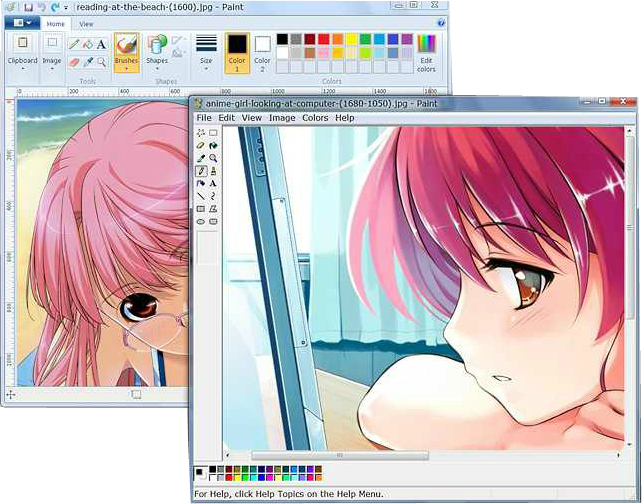Image resolution: width=642 pixels, height=504 pixels.
Task: Open the shape Fill dropdown in ribbon
Action: click(177, 53)
